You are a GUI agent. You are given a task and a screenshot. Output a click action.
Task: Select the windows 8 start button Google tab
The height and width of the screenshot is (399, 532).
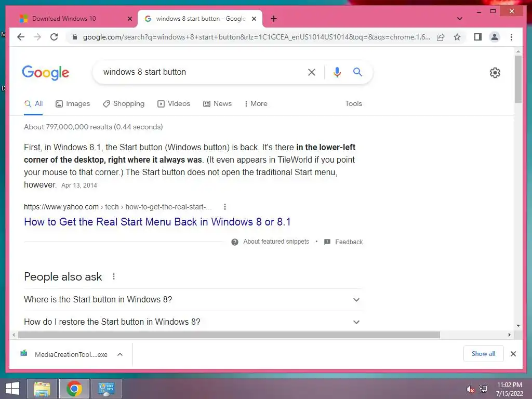click(200, 19)
